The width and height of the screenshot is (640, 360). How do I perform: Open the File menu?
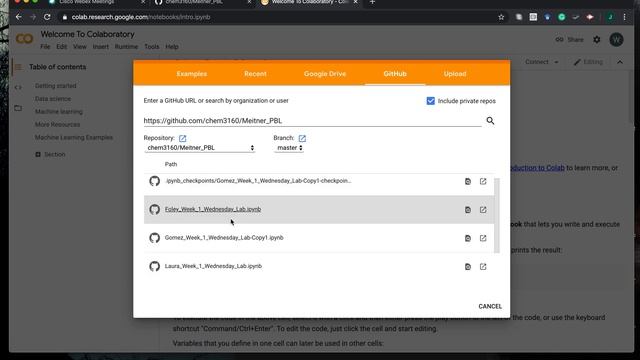click(x=45, y=47)
